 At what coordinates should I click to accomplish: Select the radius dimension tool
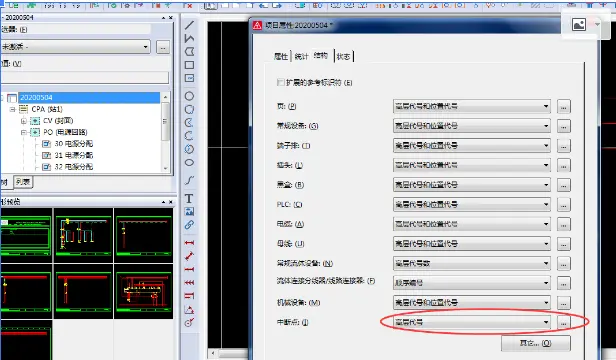click(189, 323)
